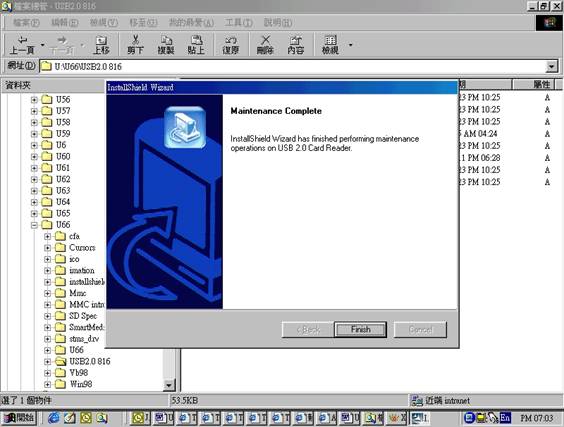The width and height of the screenshot is (564, 427).
Task: Open the 編輯 (E) menu
Action: 65,23
